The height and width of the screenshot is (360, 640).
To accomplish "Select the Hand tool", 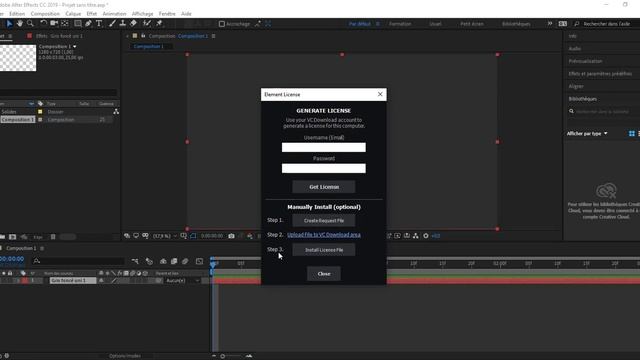I will pos(20,24).
